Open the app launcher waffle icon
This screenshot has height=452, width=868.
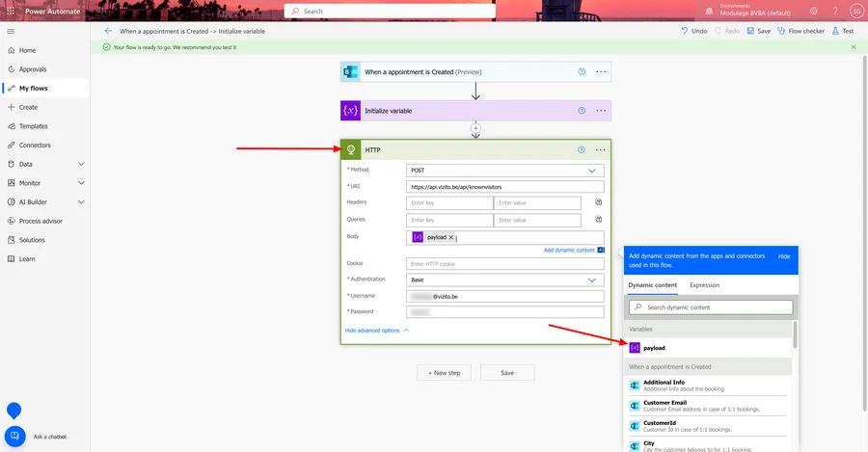(11, 11)
